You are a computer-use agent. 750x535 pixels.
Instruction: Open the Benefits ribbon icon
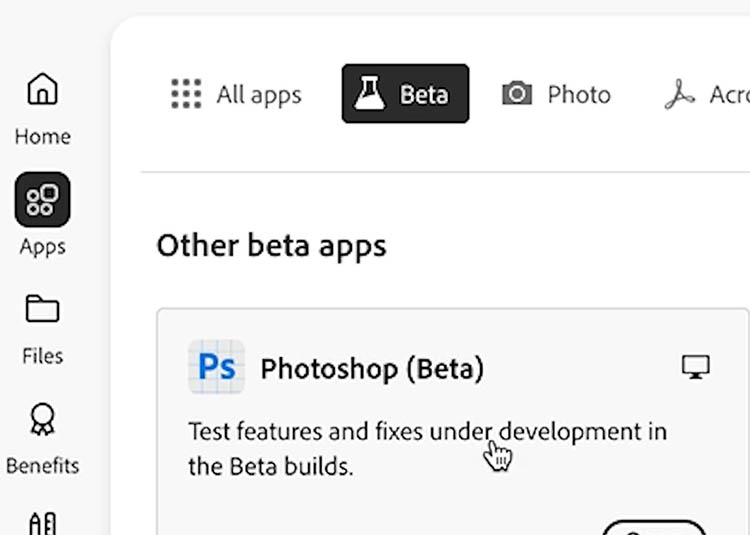point(42,420)
